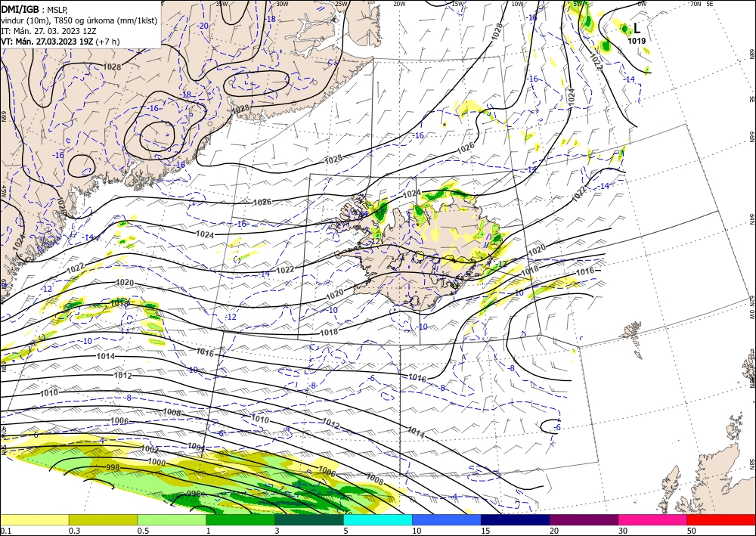The height and width of the screenshot is (536, 756).
Task: Click the '10W' longitude label
Action: (x=517, y=4)
